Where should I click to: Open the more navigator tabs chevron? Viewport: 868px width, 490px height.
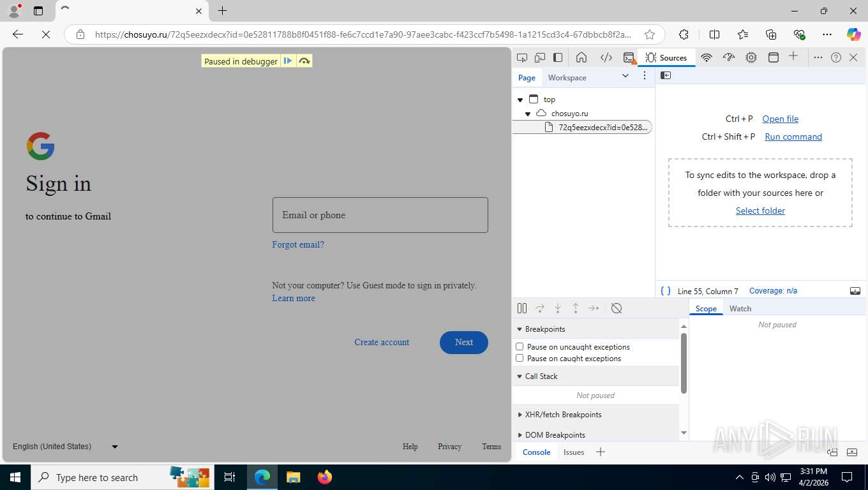click(x=625, y=75)
